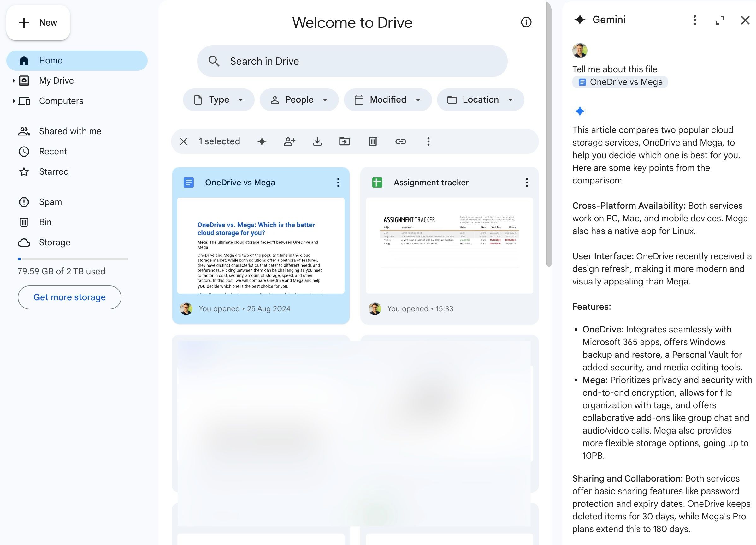Open Starred files
Viewport: 756px width, 545px height.
click(54, 171)
